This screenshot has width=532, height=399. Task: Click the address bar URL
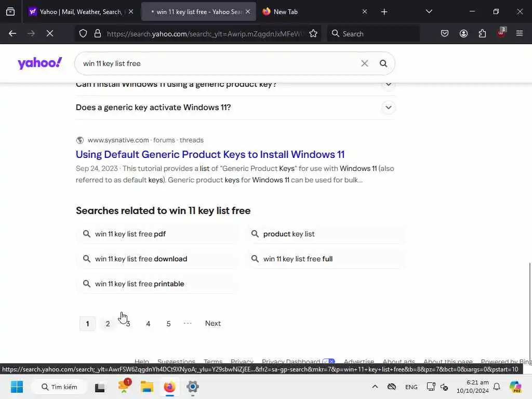point(204,34)
